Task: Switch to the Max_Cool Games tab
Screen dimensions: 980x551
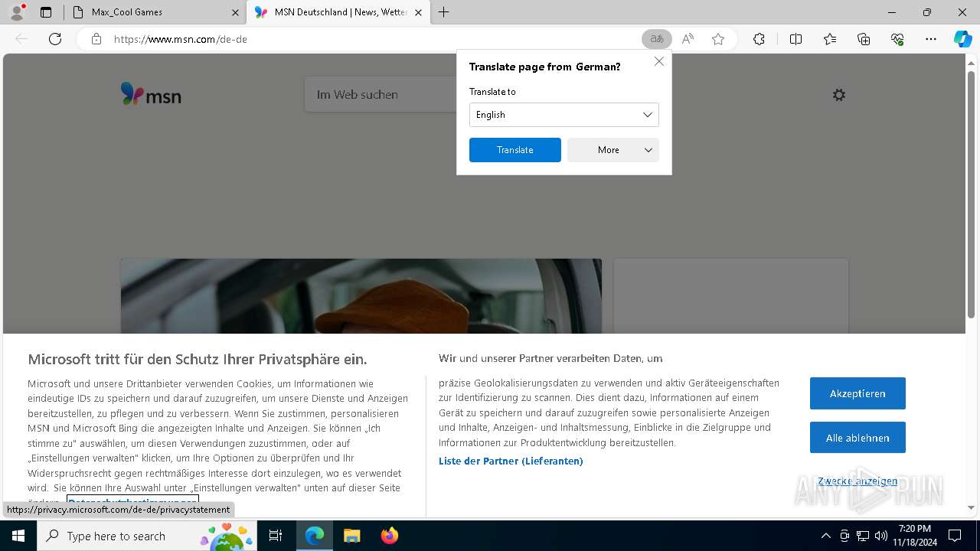Action: (153, 12)
